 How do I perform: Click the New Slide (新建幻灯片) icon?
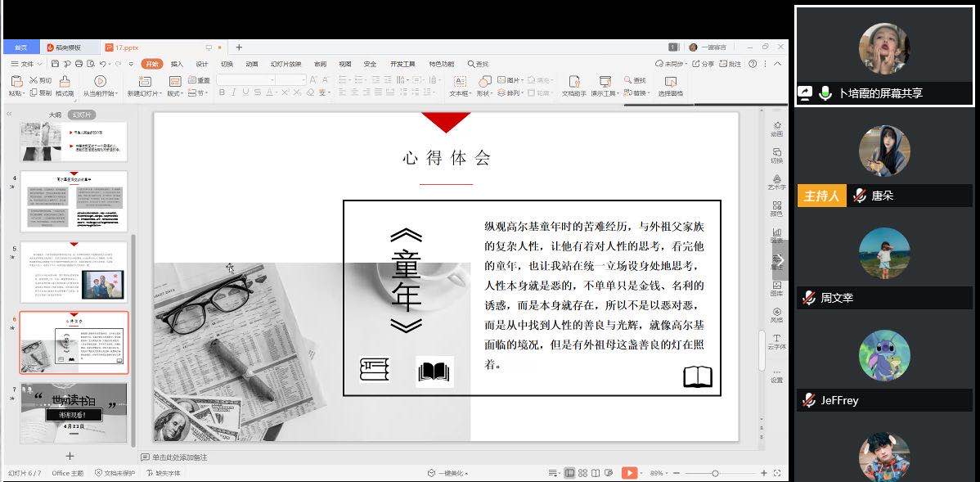[x=145, y=81]
